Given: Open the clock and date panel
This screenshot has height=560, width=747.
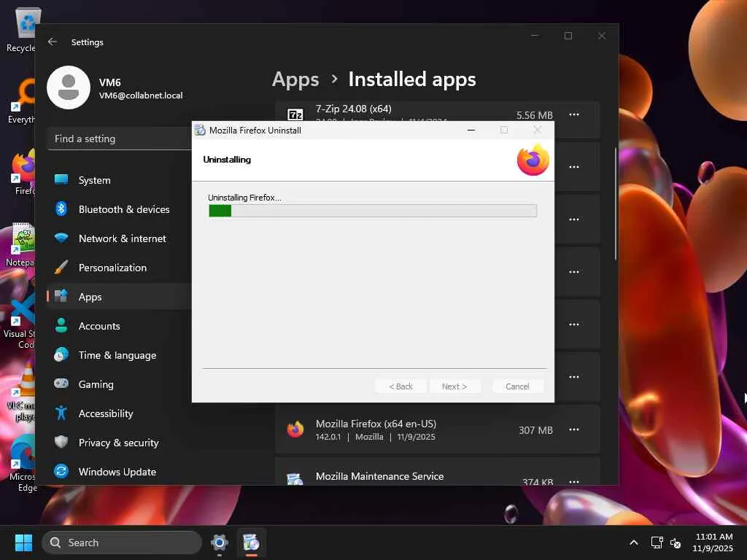Looking at the screenshot, I should 713,542.
